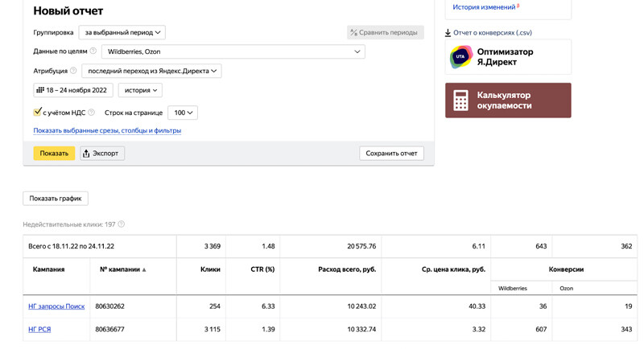Open the Оптимизатор Я.Директ banner
This screenshot has height=349, width=644.
click(x=508, y=57)
